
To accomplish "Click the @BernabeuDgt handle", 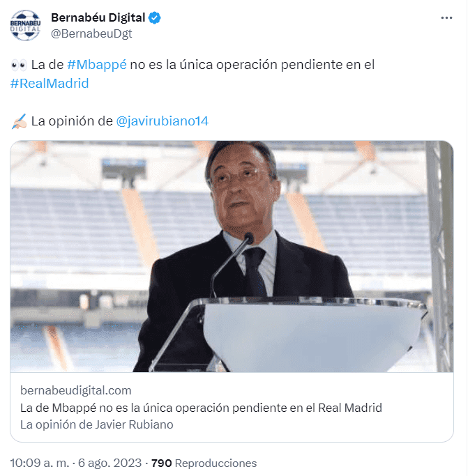I will click(x=91, y=33).
